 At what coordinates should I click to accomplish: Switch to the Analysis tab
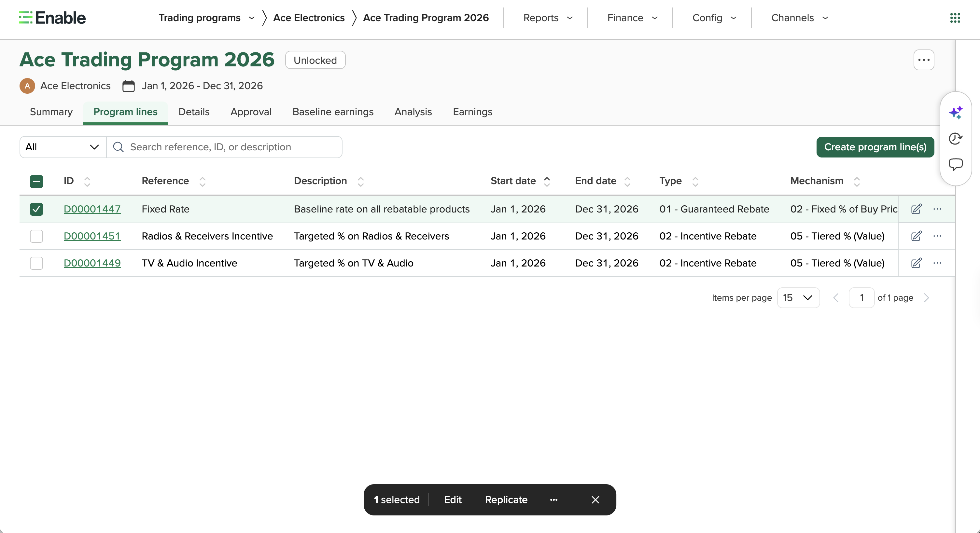click(413, 112)
